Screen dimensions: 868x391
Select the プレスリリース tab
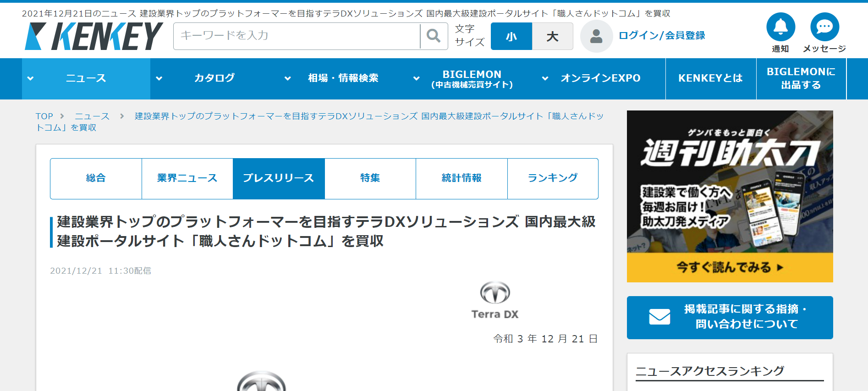pyautogui.click(x=279, y=178)
